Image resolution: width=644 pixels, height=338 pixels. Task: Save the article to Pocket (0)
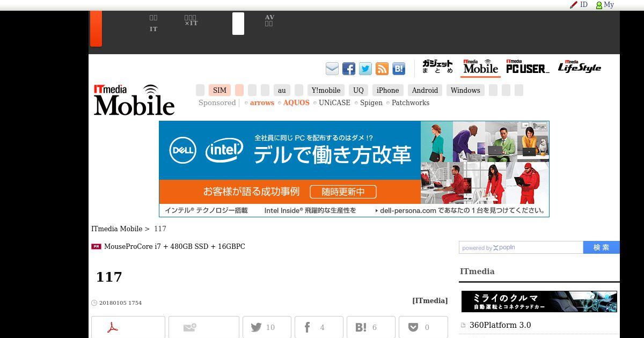coord(423,327)
